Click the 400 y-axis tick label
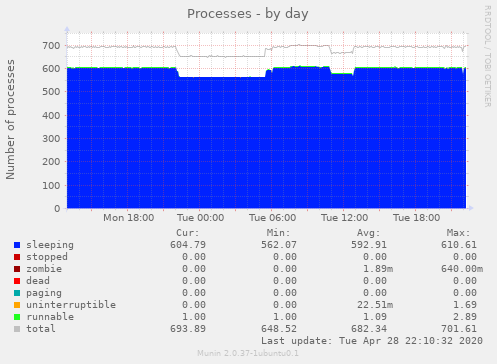The width and height of the screenshot is (497, 364). point(51,115)
